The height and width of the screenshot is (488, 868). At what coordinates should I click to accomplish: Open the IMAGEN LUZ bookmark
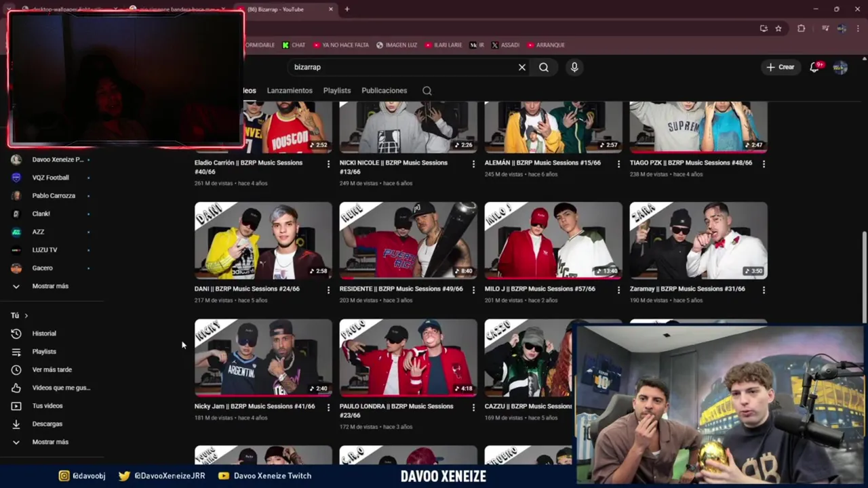(397, 45)
